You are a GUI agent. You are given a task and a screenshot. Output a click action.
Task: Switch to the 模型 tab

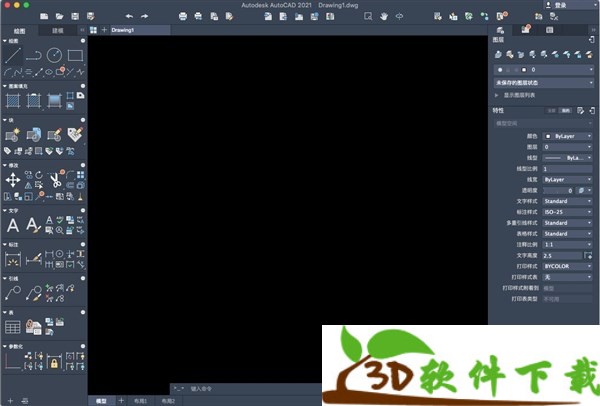(x=101, y=401)
